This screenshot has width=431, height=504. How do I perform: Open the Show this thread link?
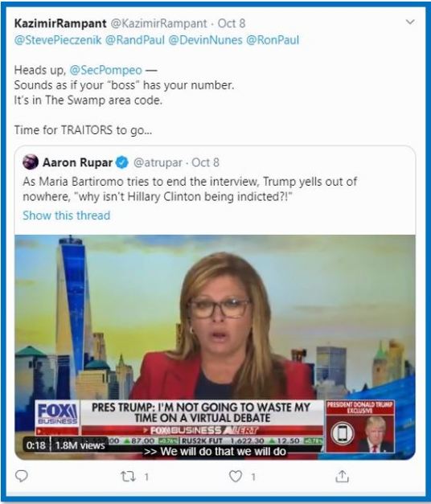click(66, 215)
